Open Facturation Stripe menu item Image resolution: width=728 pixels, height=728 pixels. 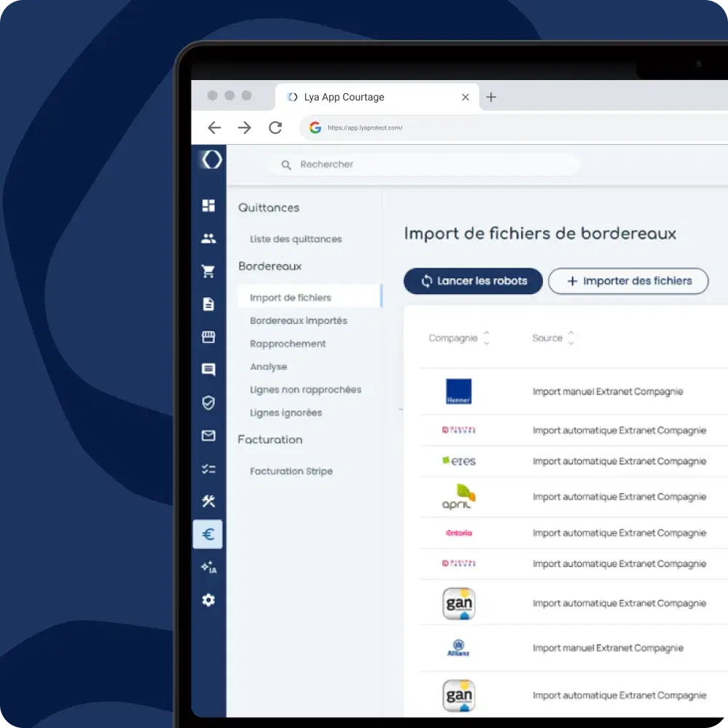291,471
